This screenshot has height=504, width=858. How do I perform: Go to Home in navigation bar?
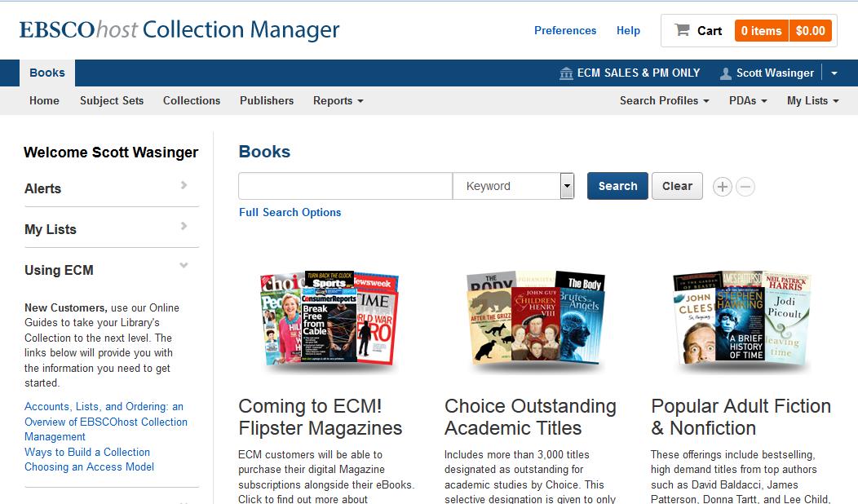tap(44, 100)
